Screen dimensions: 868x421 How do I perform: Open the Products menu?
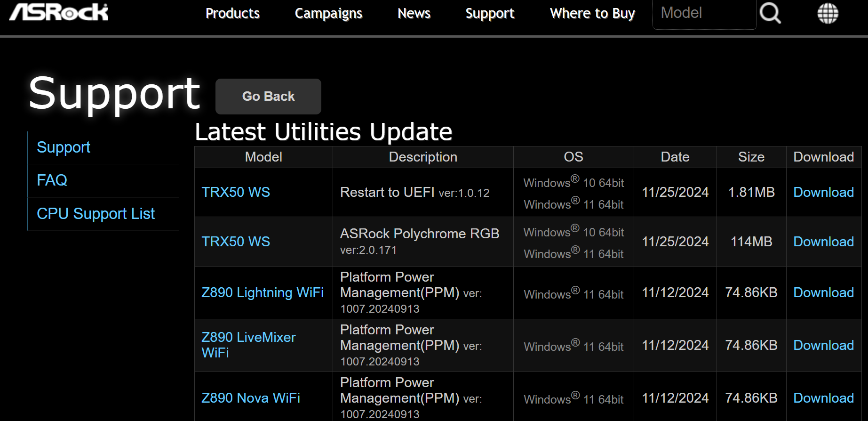[232, 13]
